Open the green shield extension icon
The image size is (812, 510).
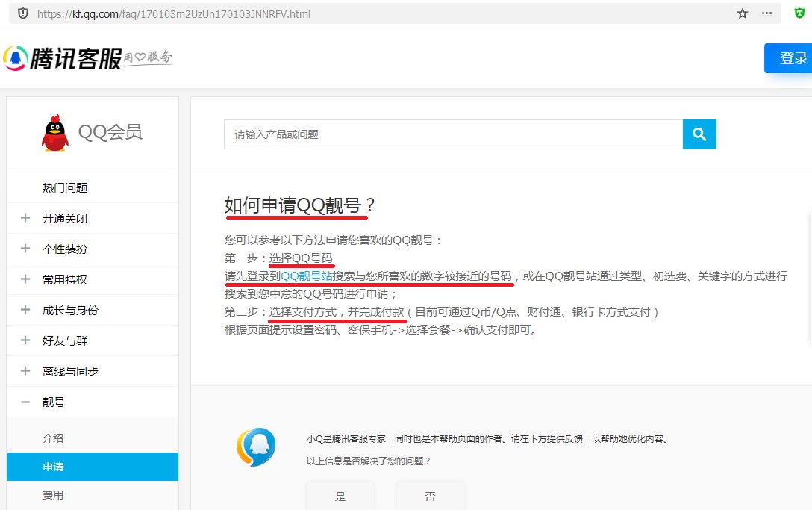coord(799,13)
